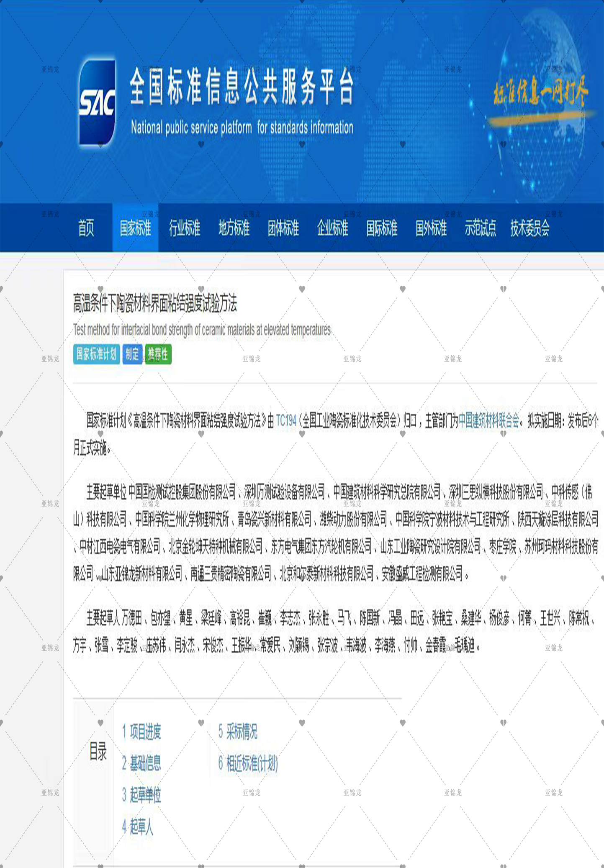This screenshot has width=604, height=868.
Task: Jump to 6 相近标准(计划) section
Action: [248, 764]
